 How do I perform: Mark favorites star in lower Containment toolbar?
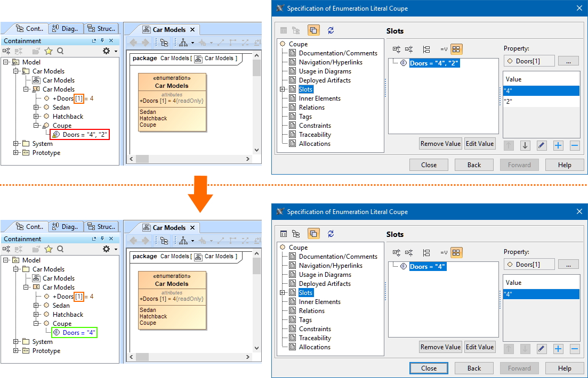[x=49, y=249]
